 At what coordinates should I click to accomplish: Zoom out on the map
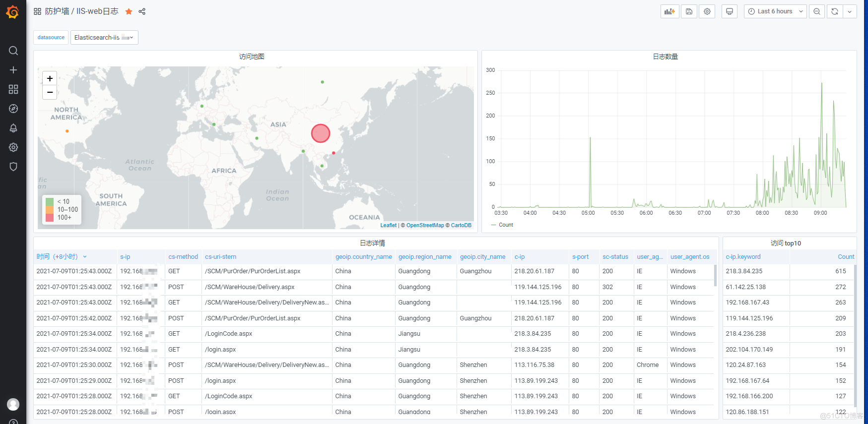tap(50, 92)
